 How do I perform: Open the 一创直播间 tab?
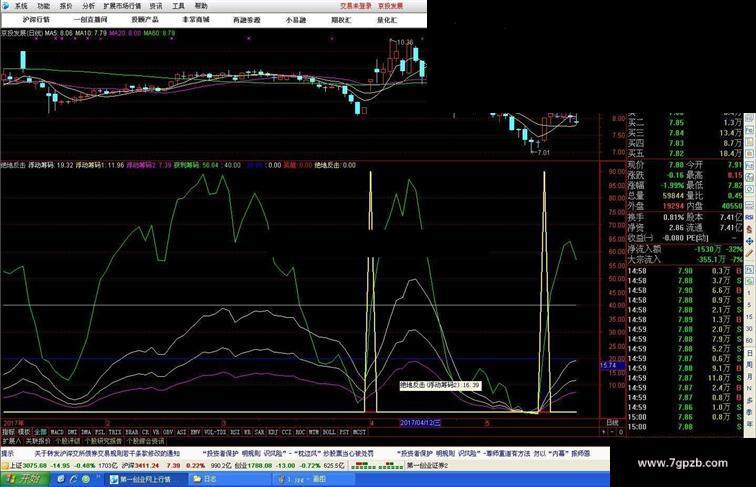[90, 20]
